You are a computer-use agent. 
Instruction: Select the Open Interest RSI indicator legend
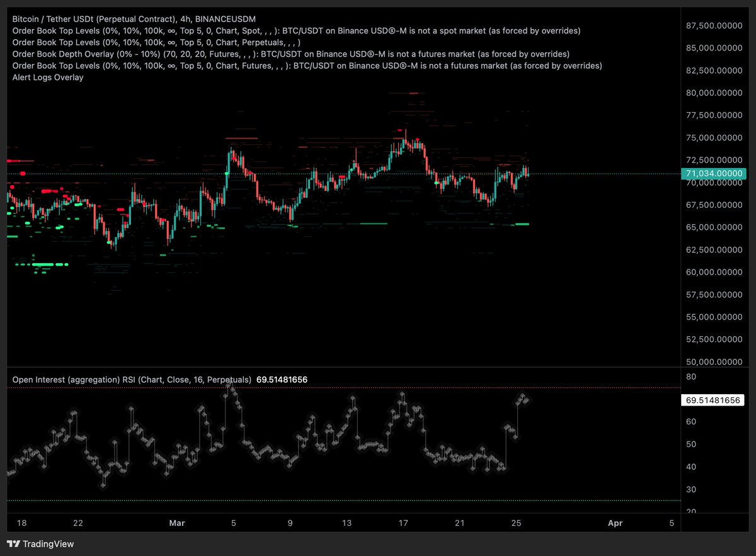(126, 379)
